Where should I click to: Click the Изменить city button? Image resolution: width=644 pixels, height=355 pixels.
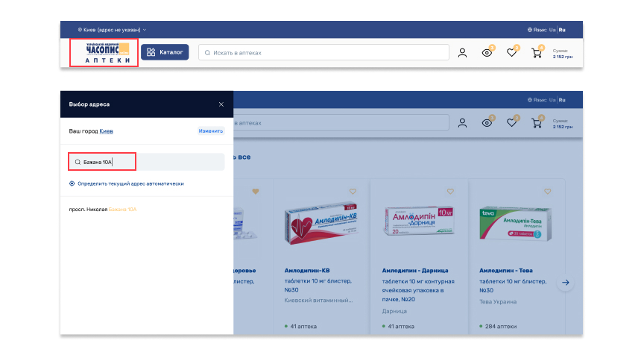210,131
